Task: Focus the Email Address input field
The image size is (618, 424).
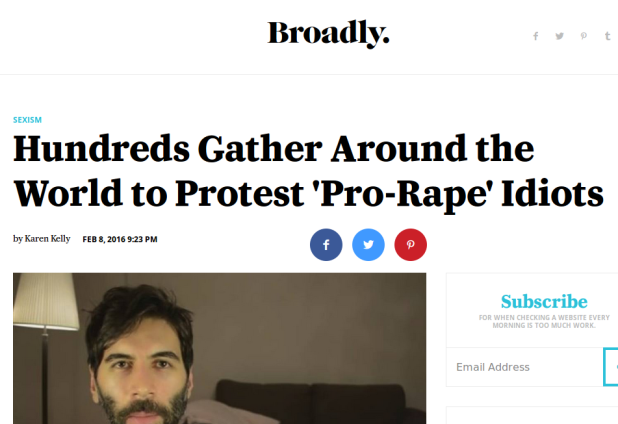Action: point(525,367)
